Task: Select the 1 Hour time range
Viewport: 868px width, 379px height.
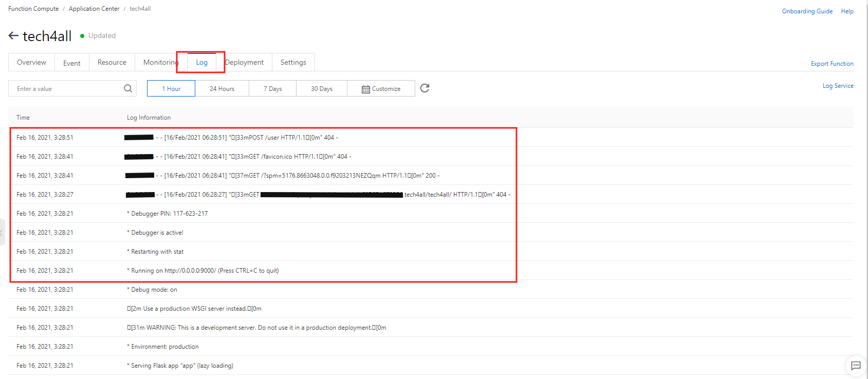Action: [171, 88]
